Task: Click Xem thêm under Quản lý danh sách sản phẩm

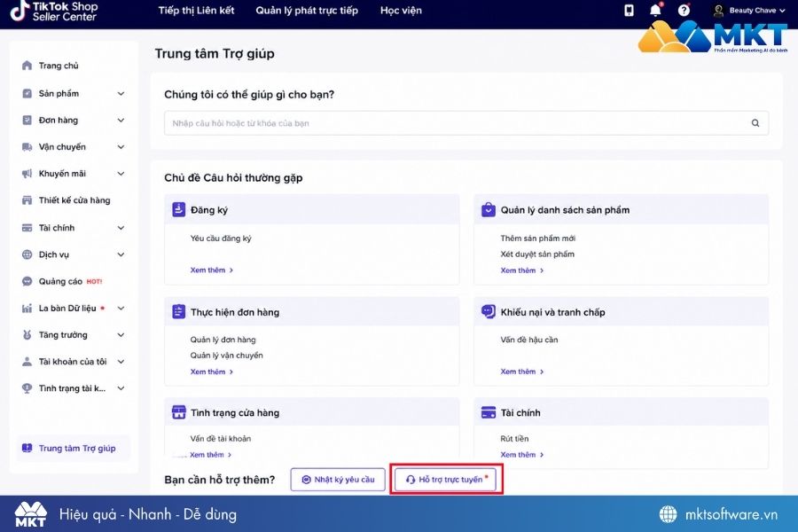Action: coord(522,270)
